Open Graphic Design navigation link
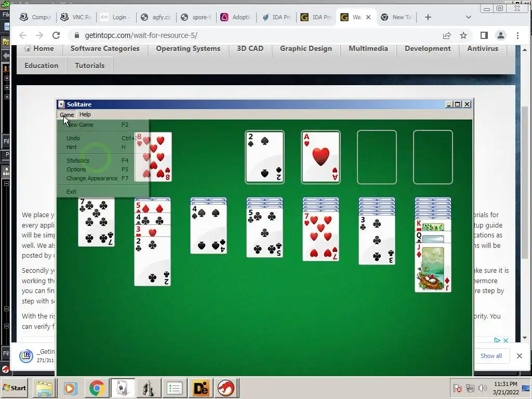This screenshot has width=532, height=399. [x=305, y=48]
